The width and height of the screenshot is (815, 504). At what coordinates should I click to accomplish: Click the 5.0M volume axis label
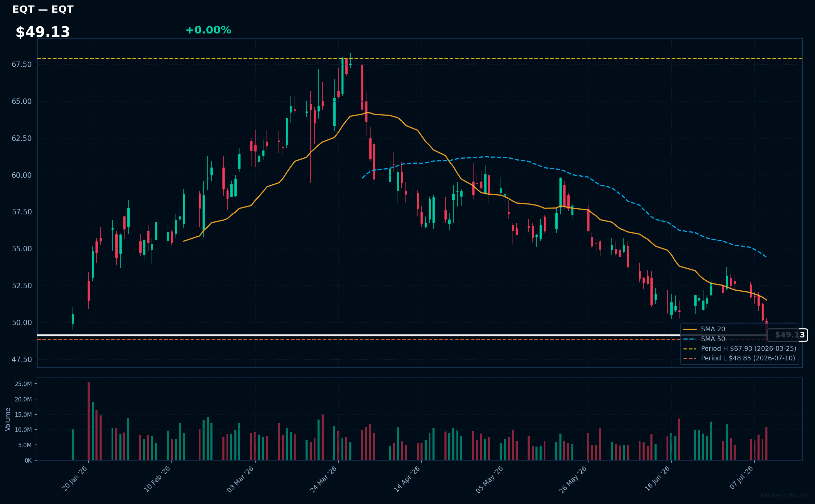25,445
